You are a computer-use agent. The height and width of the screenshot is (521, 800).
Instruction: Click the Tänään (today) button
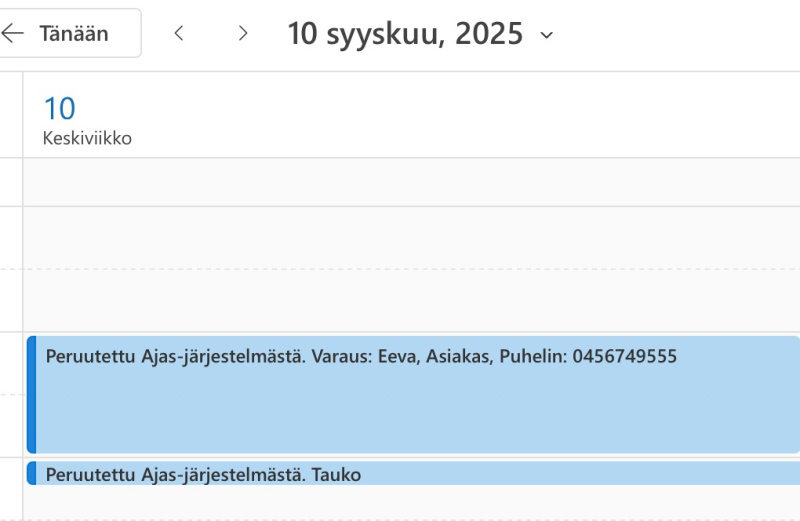click(73, 34)
